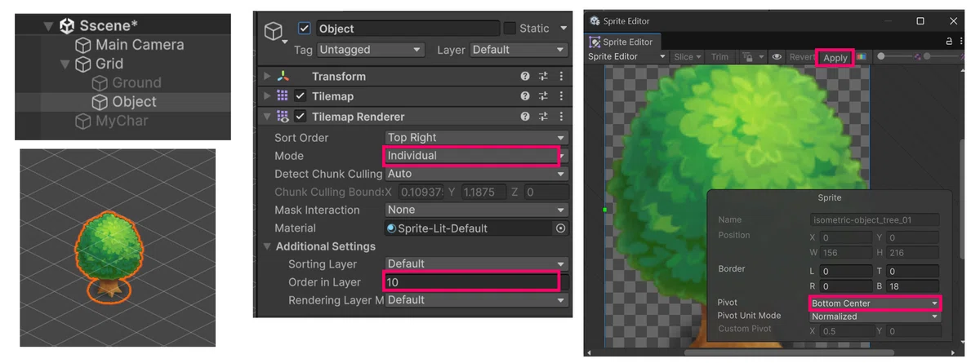Select Main Camera in the Hierarchy
The height and width of the screenshot is (363, 980).
pos(140,45)
